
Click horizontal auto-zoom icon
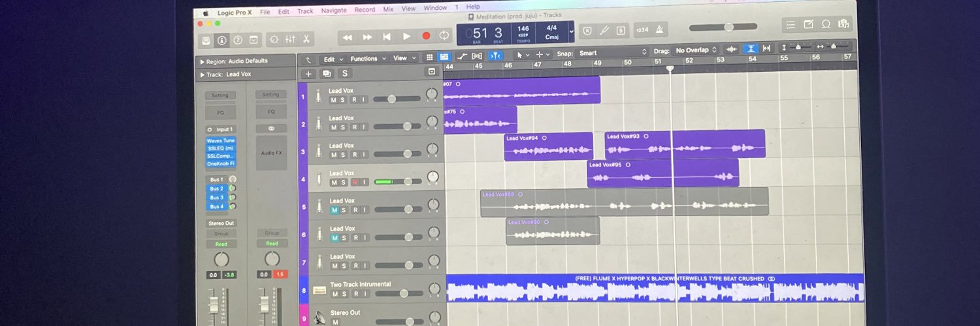[766, 48]
